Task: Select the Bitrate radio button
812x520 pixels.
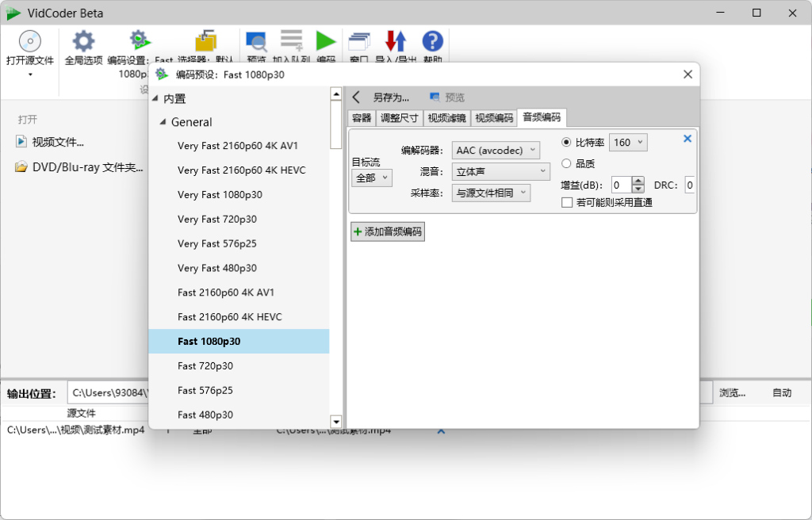Action: (x=566, y=143)
